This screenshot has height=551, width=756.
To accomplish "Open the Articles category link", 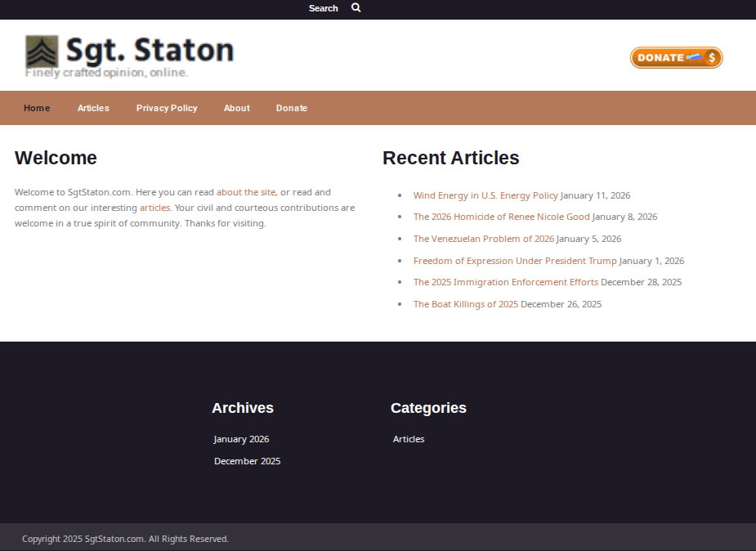I will 409,438.
